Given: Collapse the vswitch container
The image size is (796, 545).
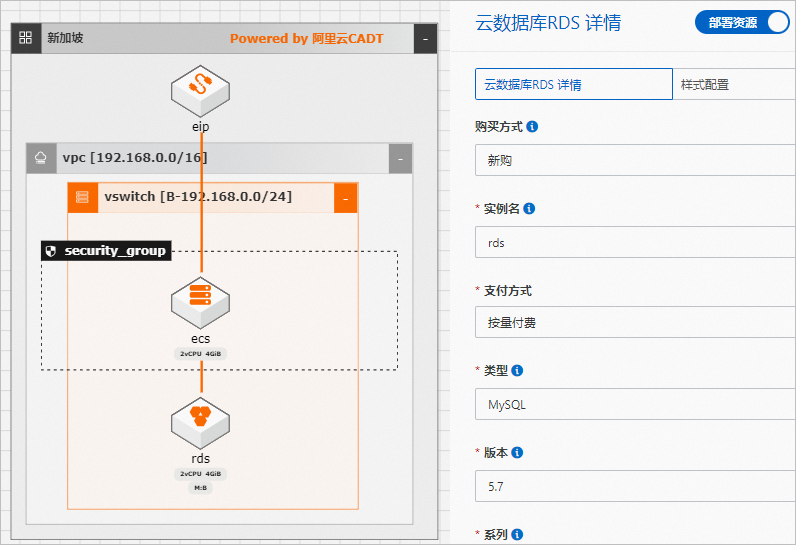Looking at the screenshot, I should click(x=346, y=198).
